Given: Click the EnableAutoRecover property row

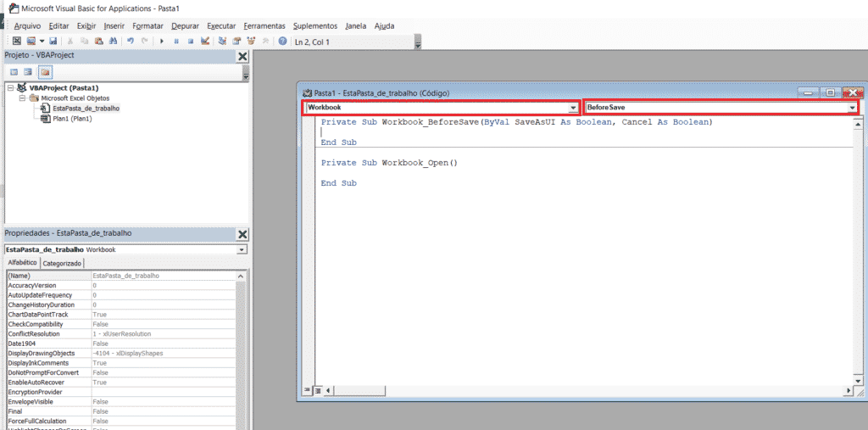Looking at the screenshot, I should 120,383.
